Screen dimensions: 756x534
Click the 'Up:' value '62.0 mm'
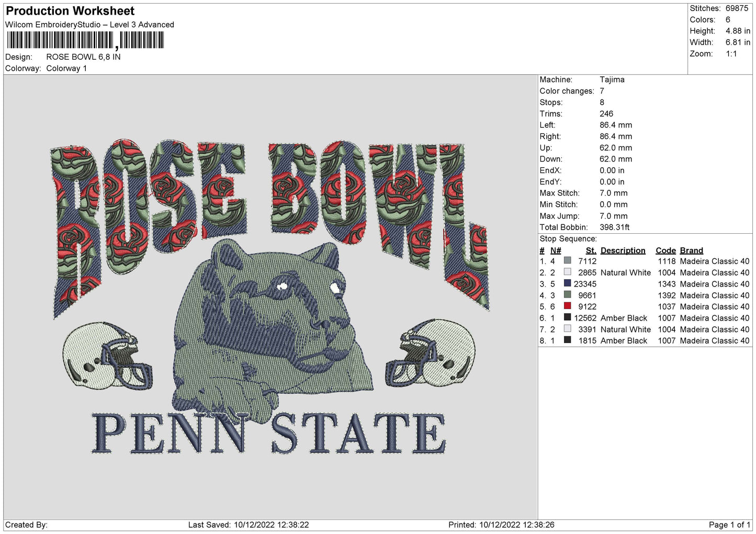(616, 147)
